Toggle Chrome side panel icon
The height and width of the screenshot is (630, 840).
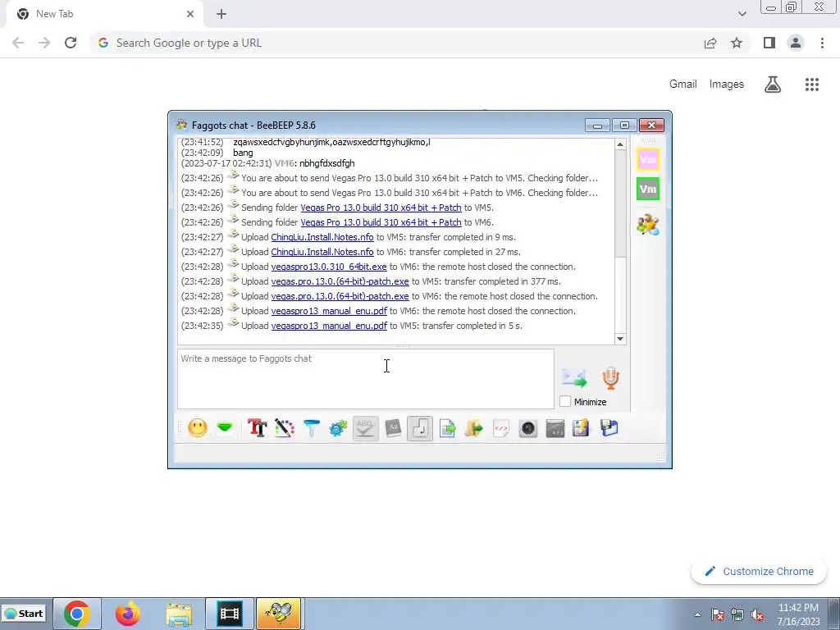(x=769, y=43)
